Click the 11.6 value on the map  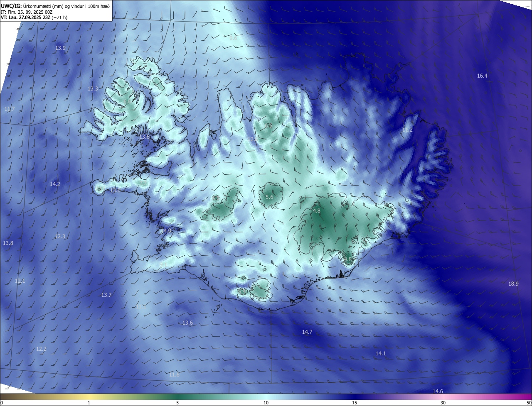[x=174, y=375]
